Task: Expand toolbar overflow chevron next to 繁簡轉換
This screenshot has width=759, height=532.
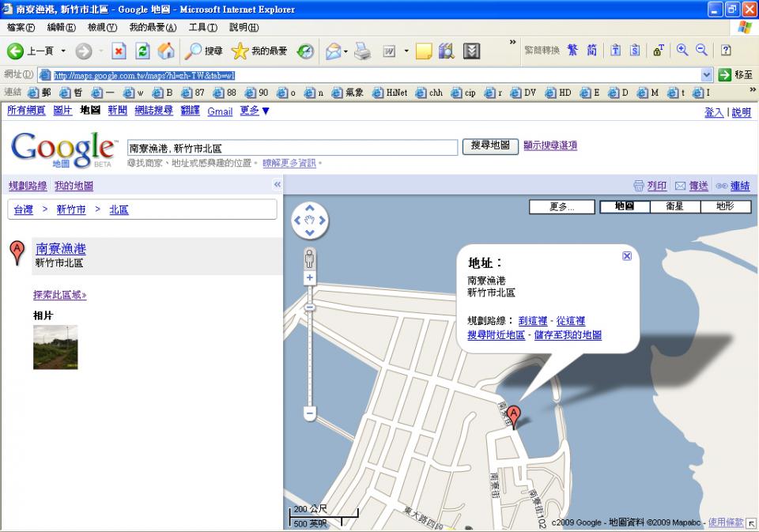Action: pos(512,42)
